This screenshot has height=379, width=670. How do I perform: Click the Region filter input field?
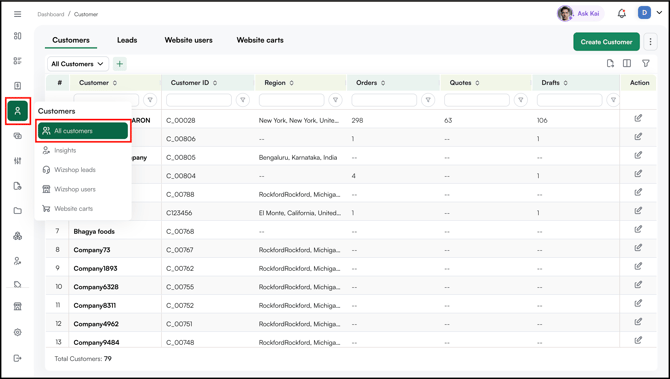291,100
